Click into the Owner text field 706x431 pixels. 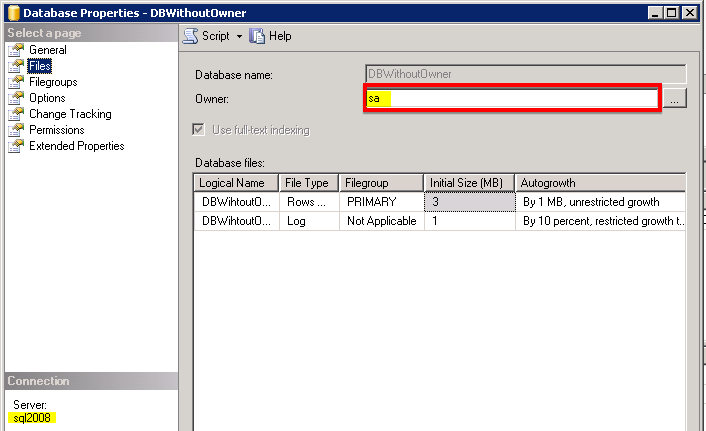(x=512, y=98)
